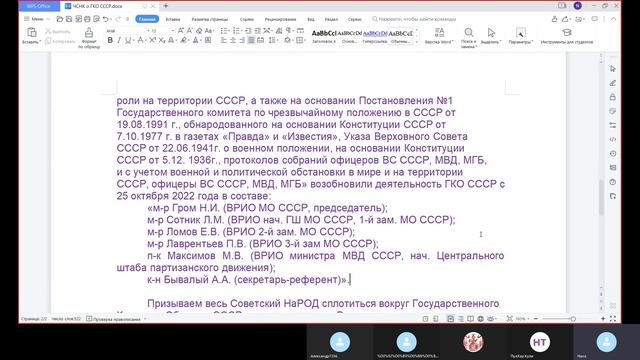Increase font size with the larger A icon
Screen dimensions: 640x360
(181, 31)
